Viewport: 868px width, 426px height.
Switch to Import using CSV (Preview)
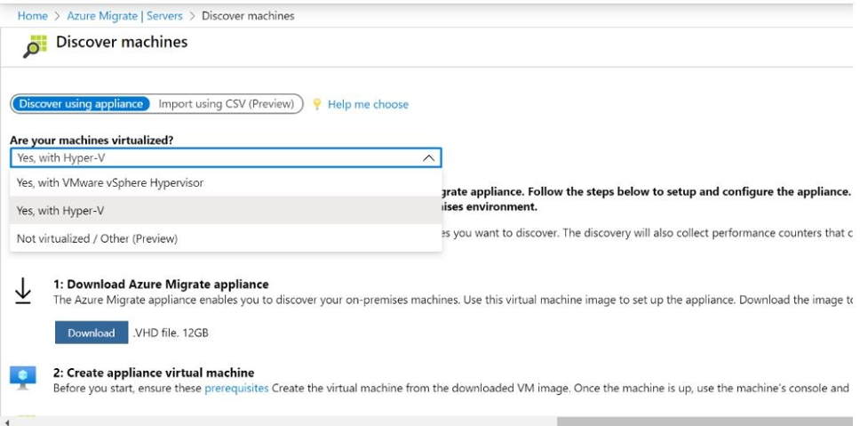226,103
